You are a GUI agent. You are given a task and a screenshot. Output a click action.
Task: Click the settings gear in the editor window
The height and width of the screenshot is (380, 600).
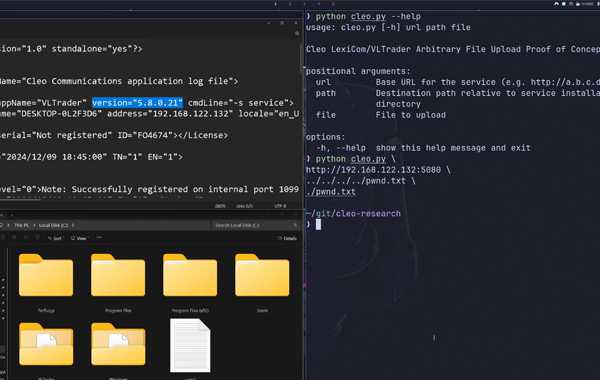coord(297,33)
